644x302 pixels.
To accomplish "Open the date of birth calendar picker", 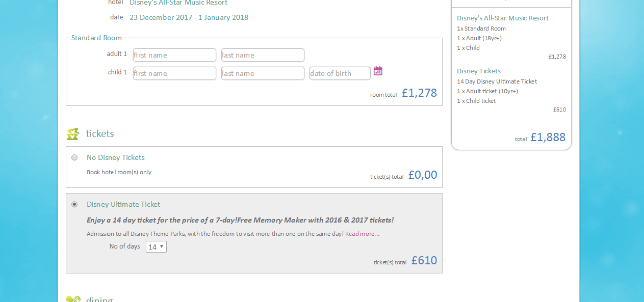I will tap(378, 71).
